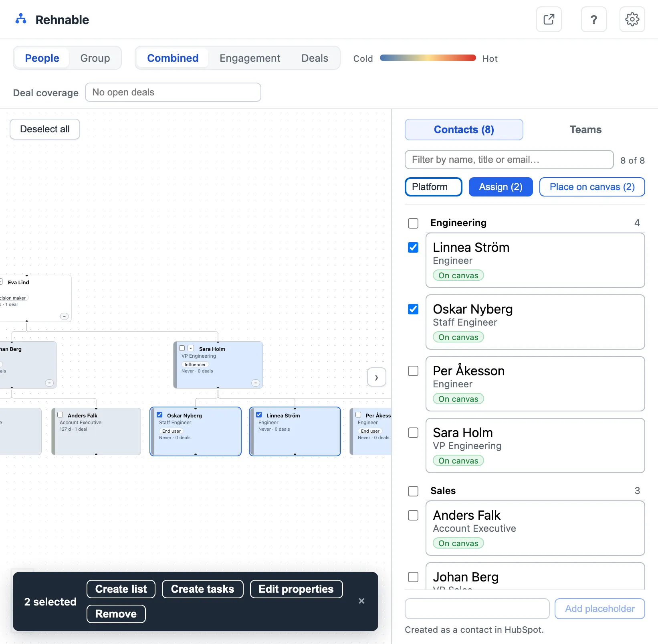Click the Rehnable logo icon
Image resolution: width=658 pixels, height=644 pixels.
[21, 19]
